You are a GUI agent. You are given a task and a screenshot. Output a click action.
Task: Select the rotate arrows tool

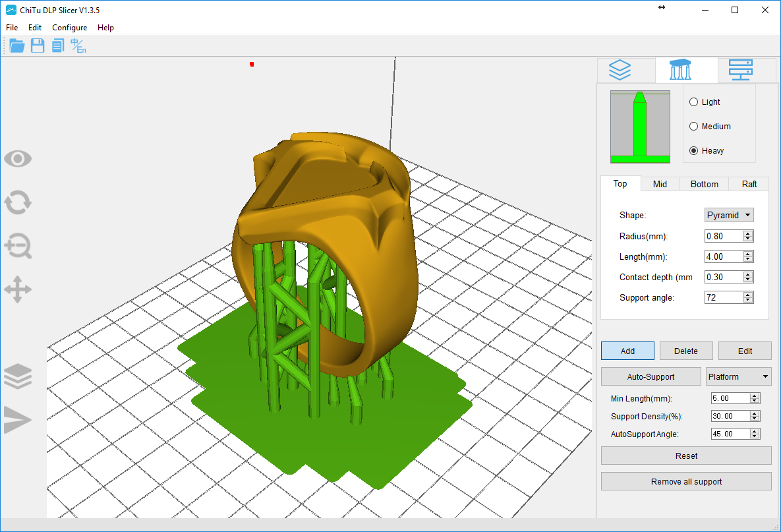click(18, 202)
